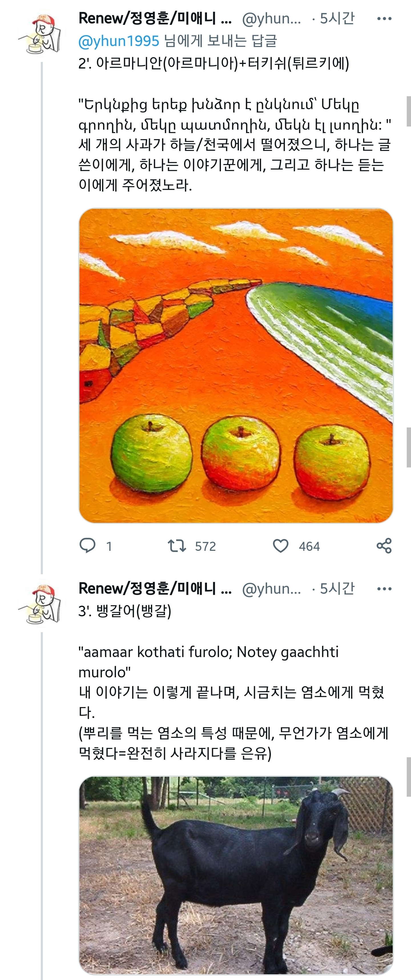Click the like count 464
Screen dimensions: 411x980
pyautogui.click(x=309, y=546)
